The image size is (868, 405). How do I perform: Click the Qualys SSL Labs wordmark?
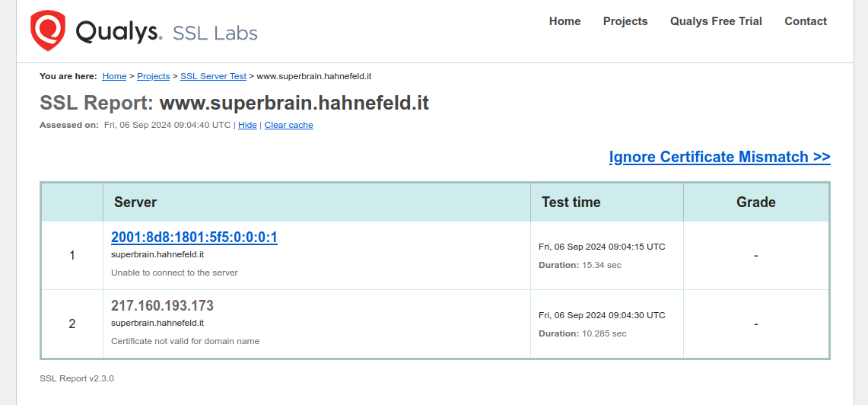(x=167, y=33)
